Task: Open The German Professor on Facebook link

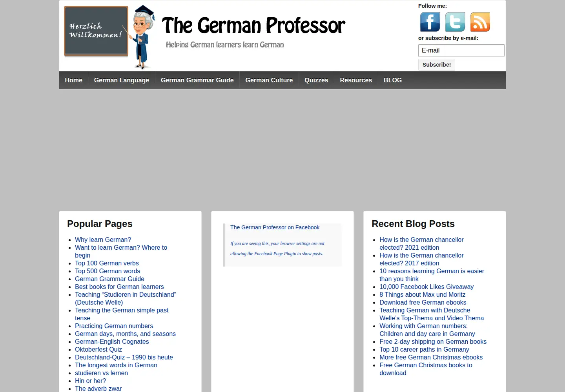Action: tap(275, 227)
